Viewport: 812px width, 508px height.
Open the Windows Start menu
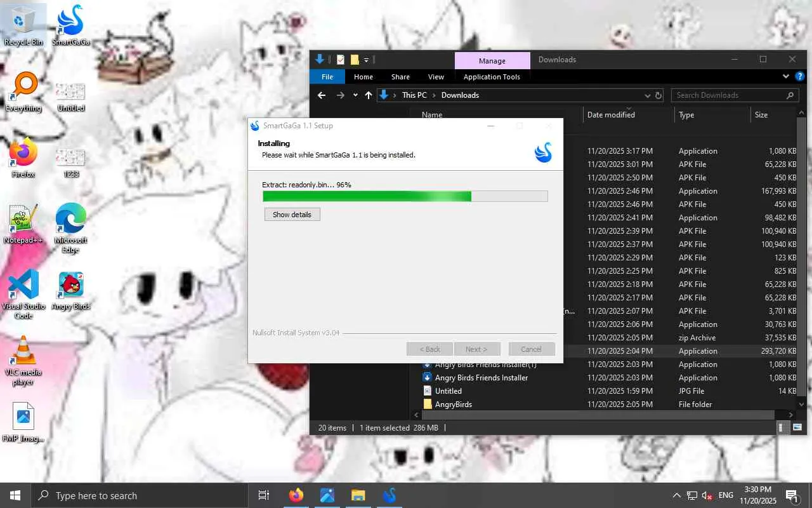15,495
